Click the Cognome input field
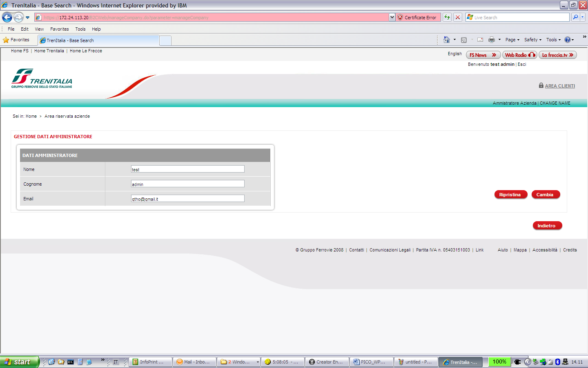Image resolution: width=588 pixels, height=368 pixels. [188, 184]
